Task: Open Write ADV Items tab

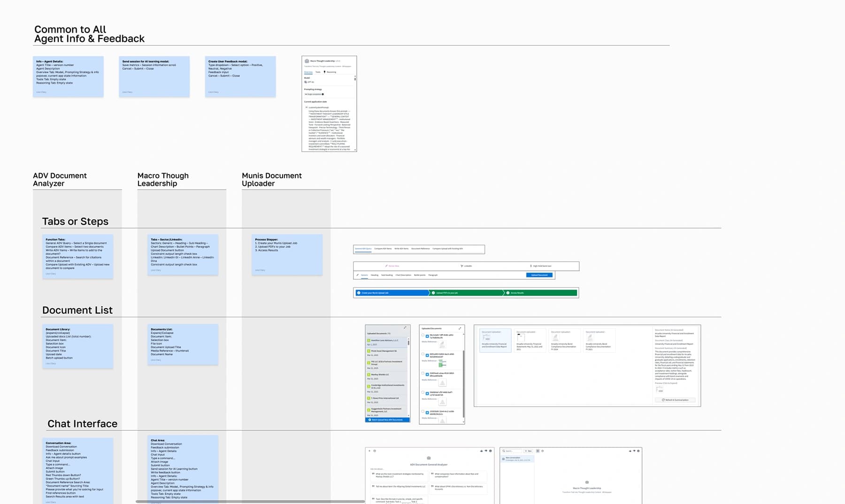Action: (401, 249)
